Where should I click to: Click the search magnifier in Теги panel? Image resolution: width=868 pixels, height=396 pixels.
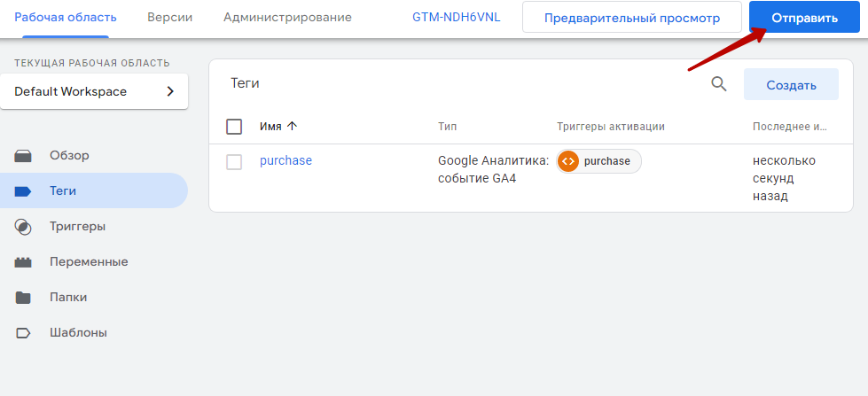(718, 84)
